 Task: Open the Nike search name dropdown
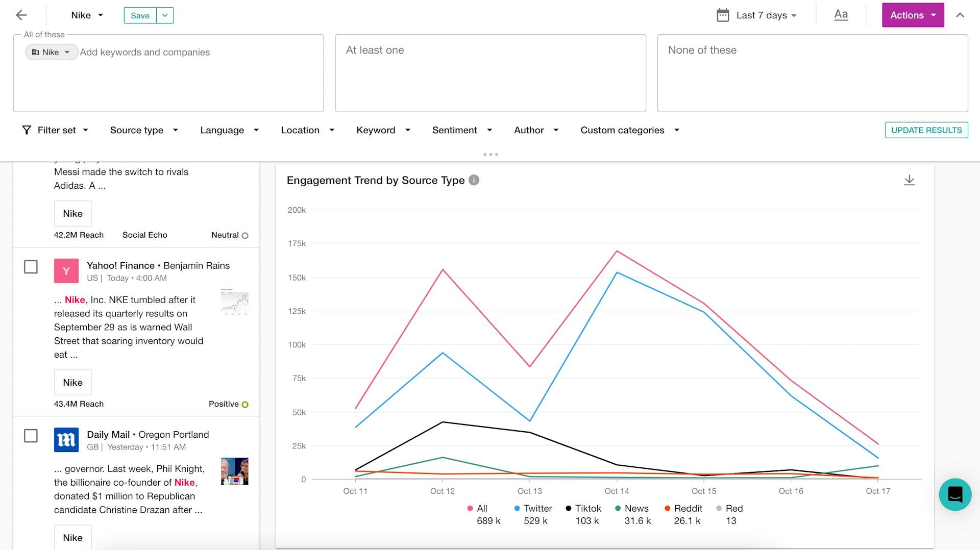click(87, 15)
